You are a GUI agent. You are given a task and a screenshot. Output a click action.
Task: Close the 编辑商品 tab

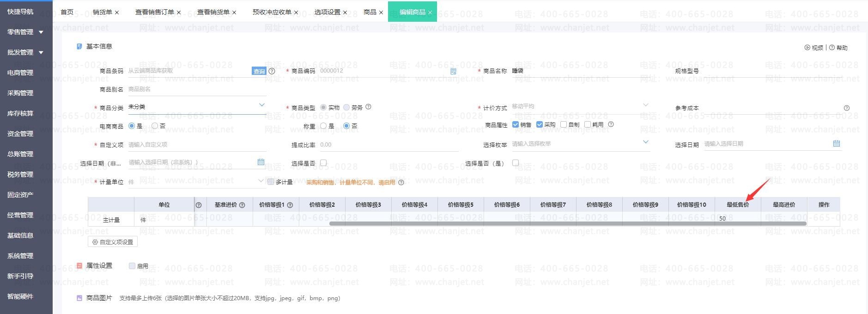coord(430,12)
